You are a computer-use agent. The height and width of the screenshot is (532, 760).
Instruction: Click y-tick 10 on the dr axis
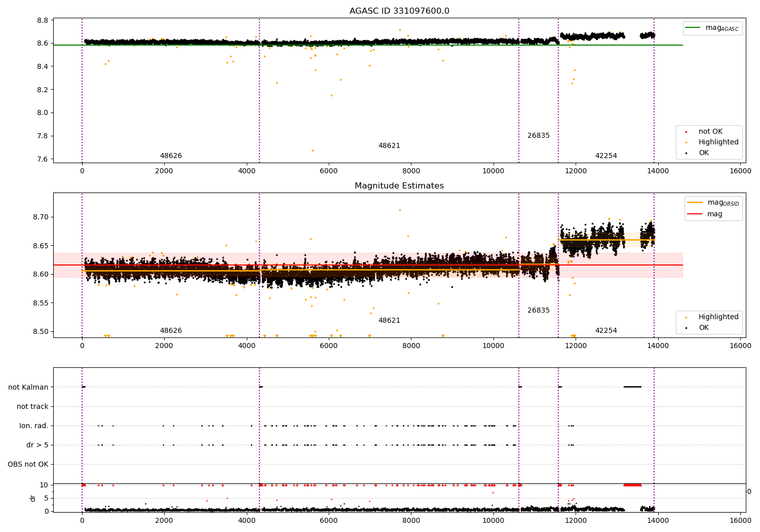click(44, 485)
